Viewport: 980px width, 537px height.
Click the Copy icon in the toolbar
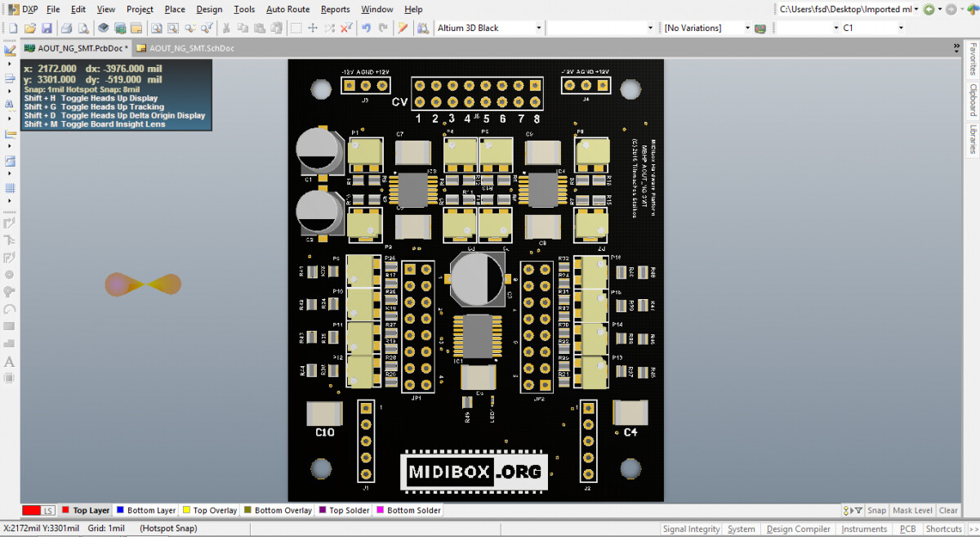(243, 28)
